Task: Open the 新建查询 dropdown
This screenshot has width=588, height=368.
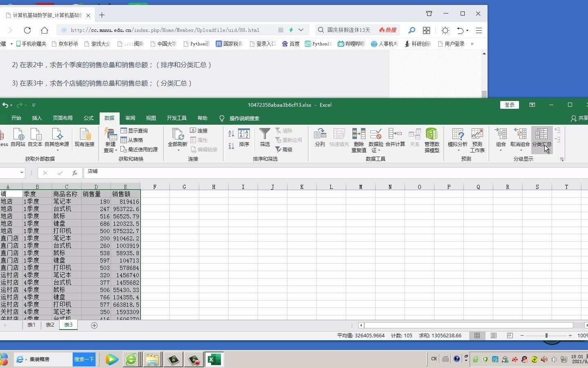Action: (x=109, y=140)
